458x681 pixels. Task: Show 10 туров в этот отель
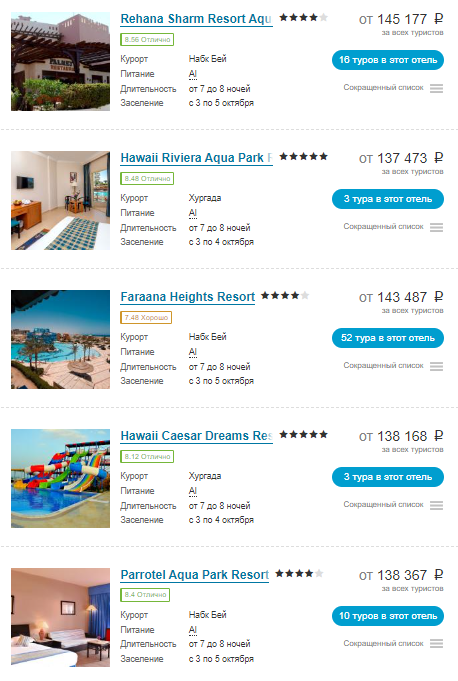coord(388,616)
